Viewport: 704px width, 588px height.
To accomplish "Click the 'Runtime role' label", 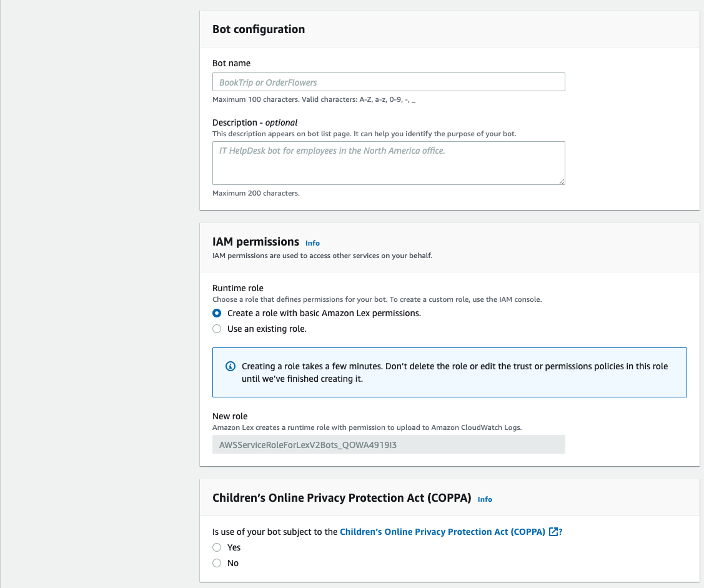I will [x=238, y=288].
